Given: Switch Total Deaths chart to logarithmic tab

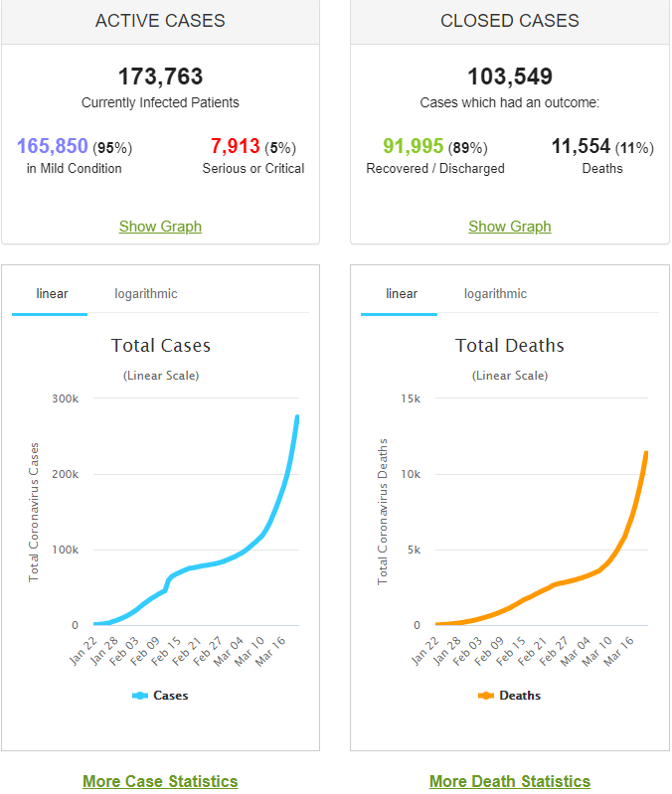Looking at the screenshot, I should (495, 294).
